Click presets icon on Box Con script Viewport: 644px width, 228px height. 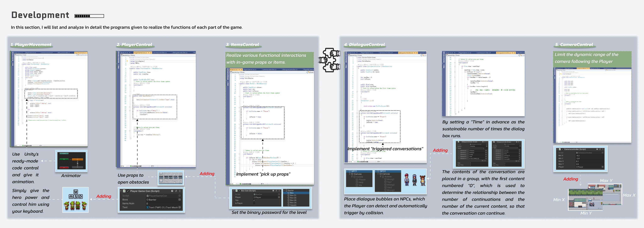point(276,191)
